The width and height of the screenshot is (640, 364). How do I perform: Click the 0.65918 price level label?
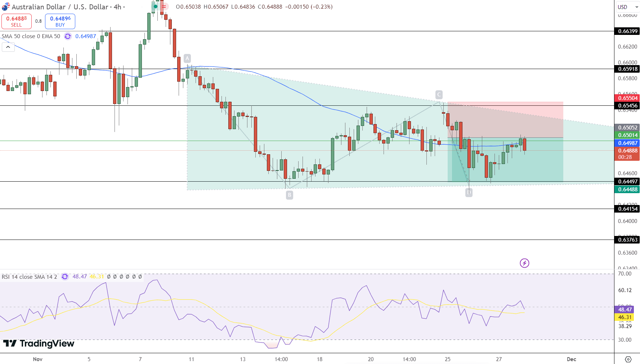(x=627, y=69)
